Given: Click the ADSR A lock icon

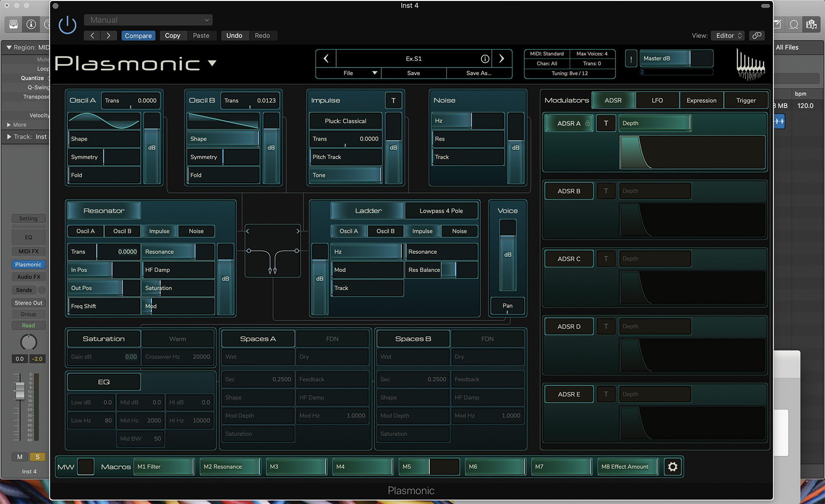Looking at the screenshot, I should click(588, 123).
